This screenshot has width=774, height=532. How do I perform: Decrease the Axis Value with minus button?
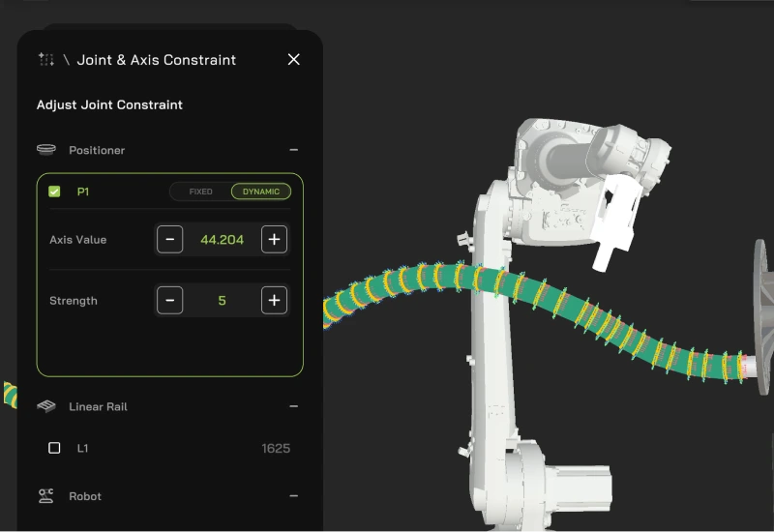point(170,240)
